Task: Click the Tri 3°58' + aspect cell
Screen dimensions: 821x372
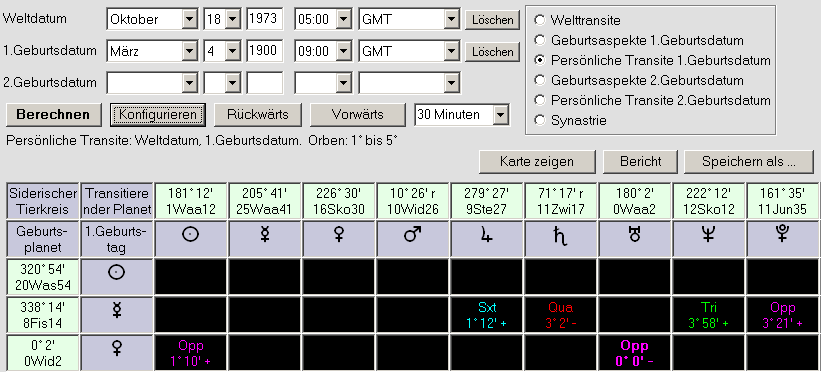Action: pos(708,315)
